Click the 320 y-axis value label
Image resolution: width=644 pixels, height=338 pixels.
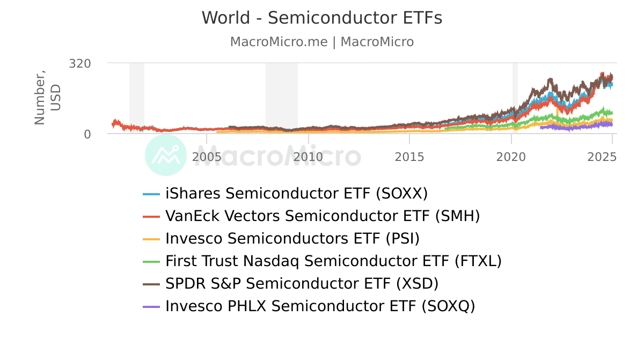point(80,63)
